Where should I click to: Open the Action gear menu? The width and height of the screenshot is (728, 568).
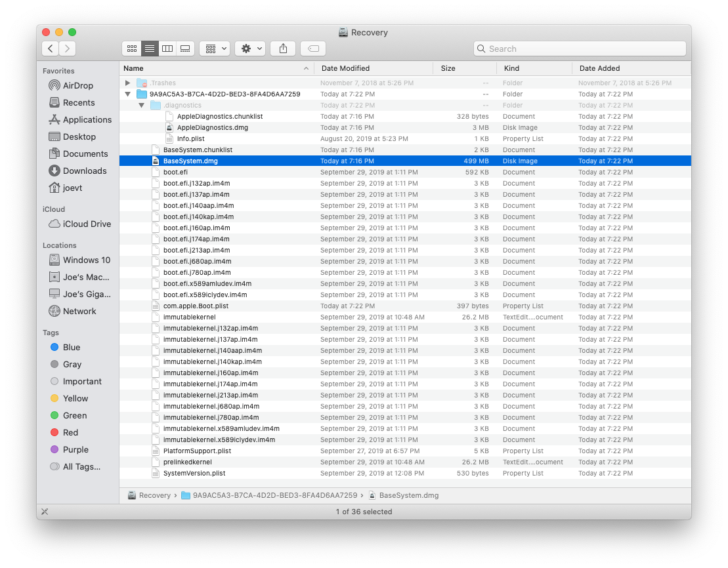pyautogui.click(x=250, y=49)
